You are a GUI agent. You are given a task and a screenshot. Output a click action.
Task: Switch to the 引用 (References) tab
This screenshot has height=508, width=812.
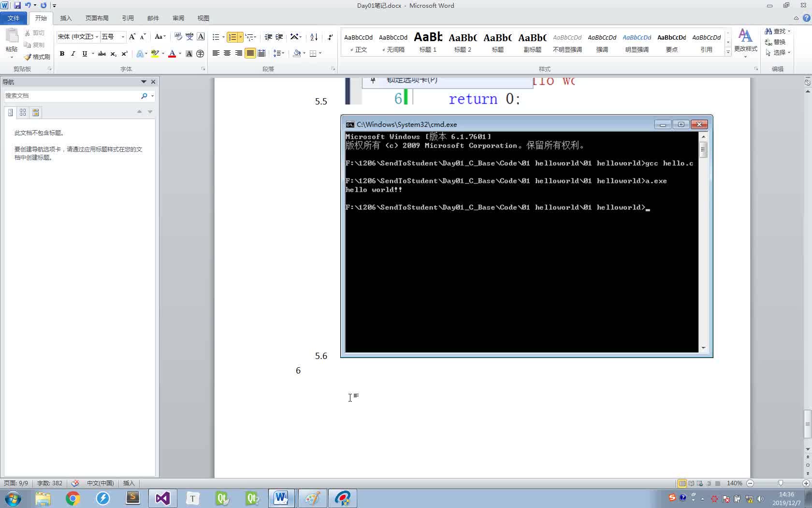tap(128, 18)
